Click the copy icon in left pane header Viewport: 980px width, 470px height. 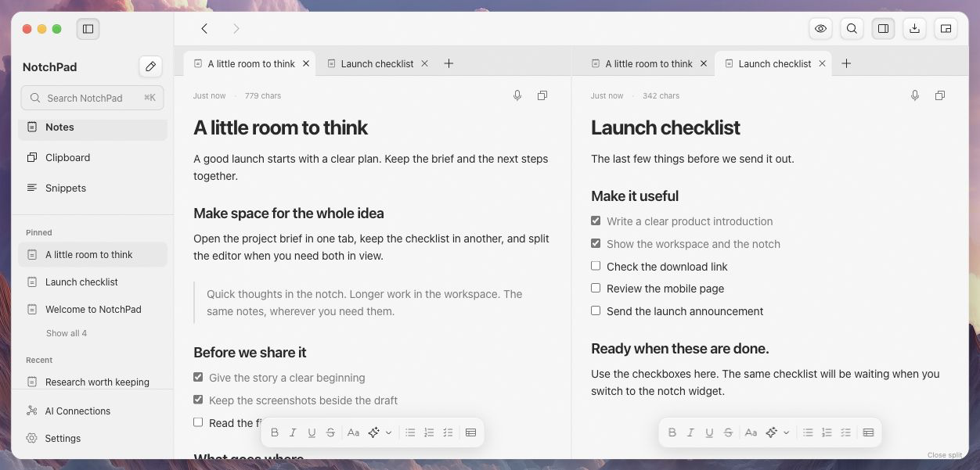tap(542, 95)
